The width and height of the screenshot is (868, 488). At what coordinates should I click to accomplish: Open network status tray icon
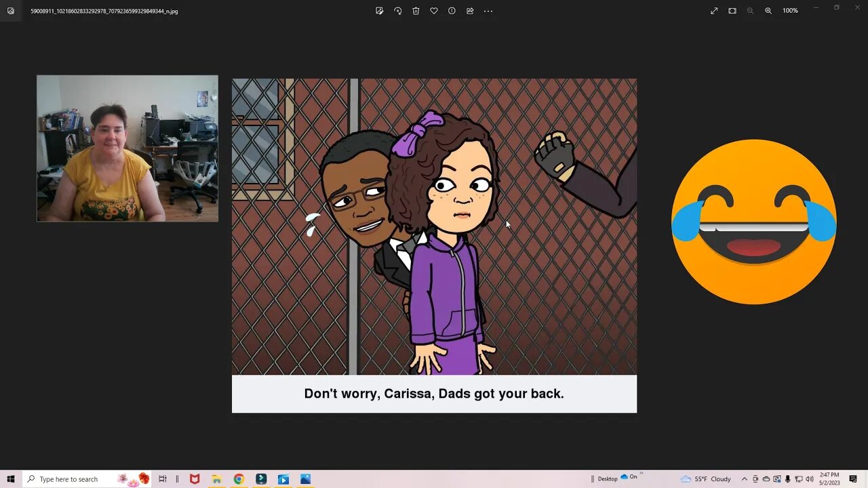[799, 479]
